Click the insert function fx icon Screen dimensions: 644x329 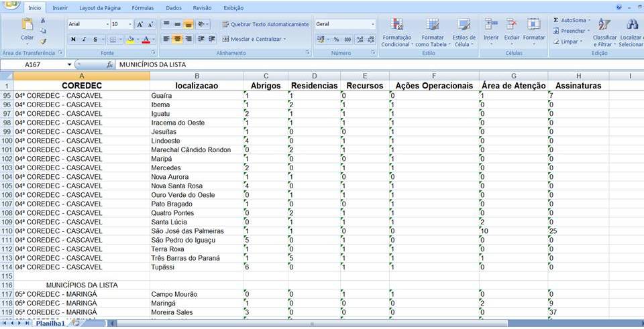pyautogui.click(x=110, y=65)
